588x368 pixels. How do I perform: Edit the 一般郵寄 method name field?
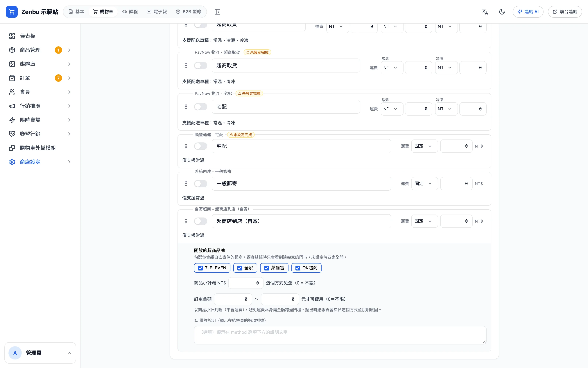point(301,183)
